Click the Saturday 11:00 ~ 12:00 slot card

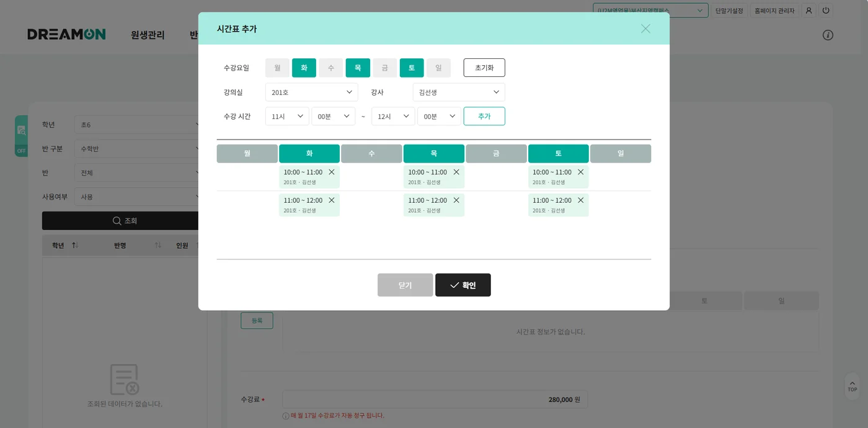(559, 205)
